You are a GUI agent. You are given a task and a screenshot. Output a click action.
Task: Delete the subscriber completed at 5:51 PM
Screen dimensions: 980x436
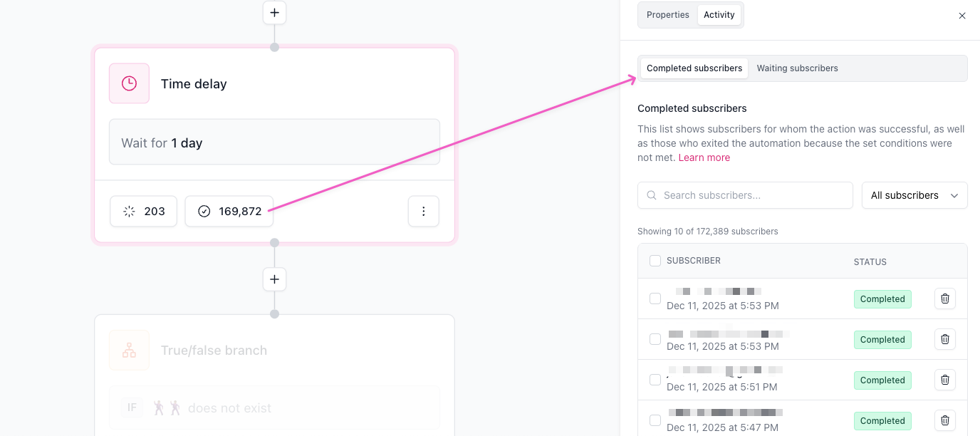[944, 380]
